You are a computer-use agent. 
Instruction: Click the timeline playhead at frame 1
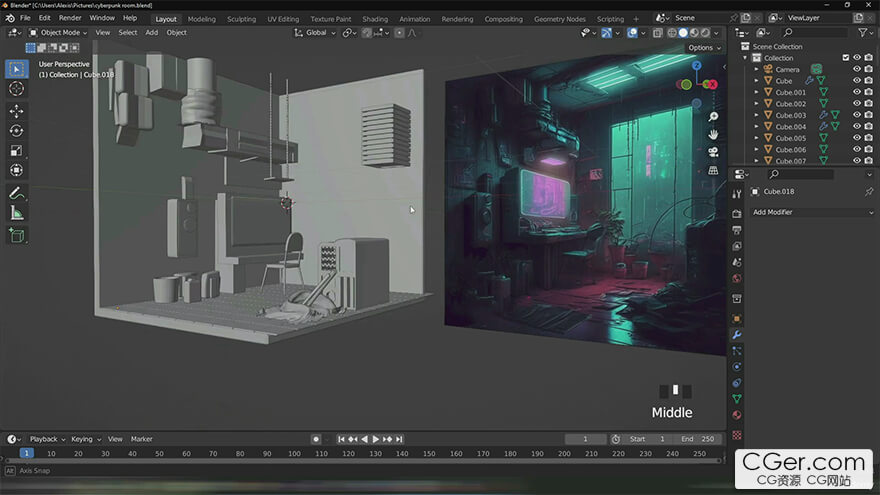point(26,453)
